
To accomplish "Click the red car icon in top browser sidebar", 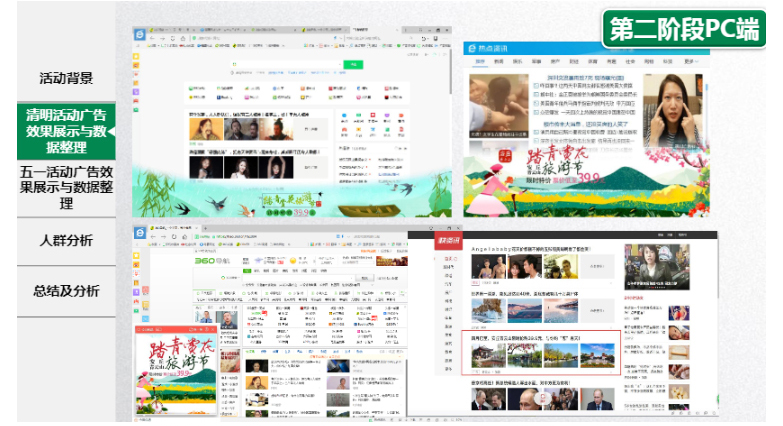I will tap(136, 101).
